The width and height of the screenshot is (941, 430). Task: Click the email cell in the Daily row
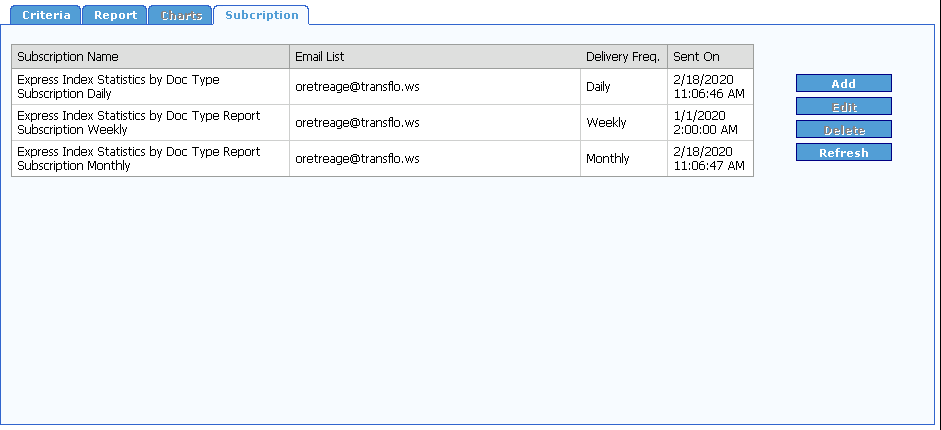click(x=435, y=86)
